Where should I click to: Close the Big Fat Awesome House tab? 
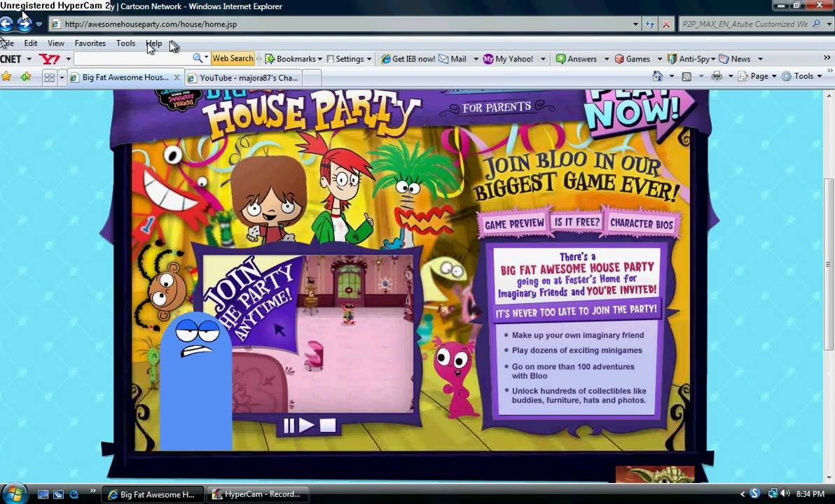(x=177, y=77)
